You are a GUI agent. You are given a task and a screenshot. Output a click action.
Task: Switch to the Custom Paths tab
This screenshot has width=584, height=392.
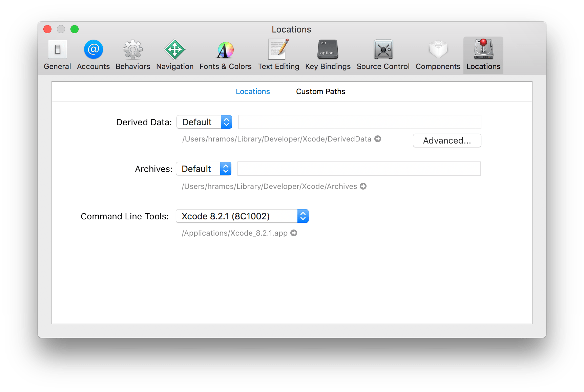click(320, 91)
